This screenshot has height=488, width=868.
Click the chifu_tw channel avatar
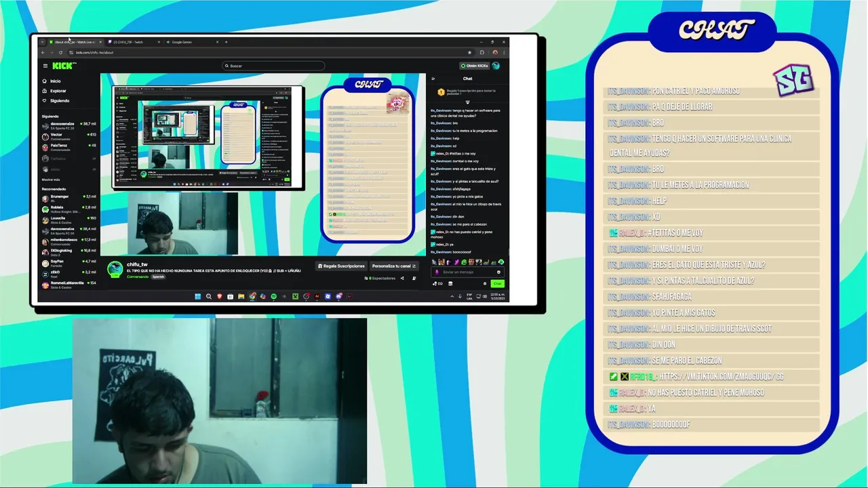point(115,270)
